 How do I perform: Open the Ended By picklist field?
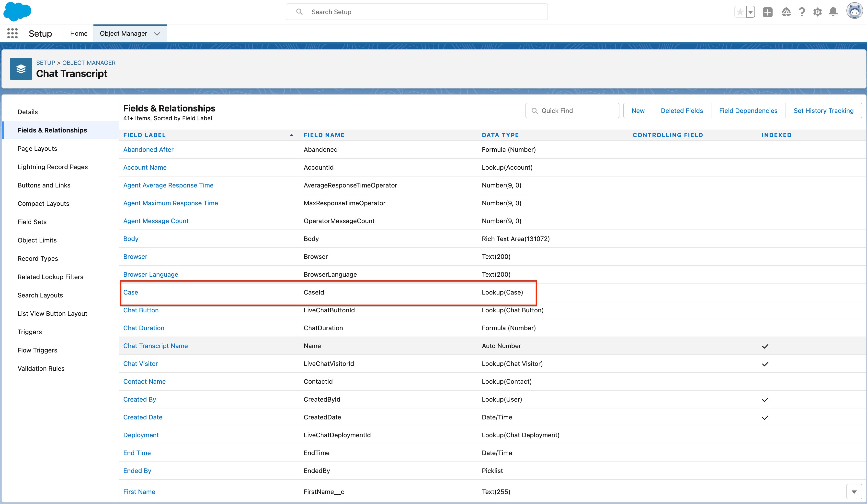(x=137, y=471)
